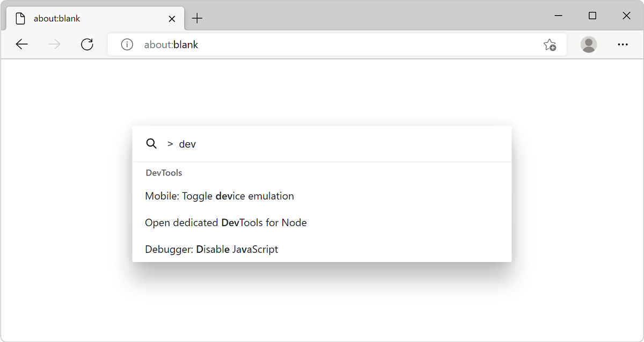Viewport: 644px width, 342px height.
Task: Click the DevTools category heading
Action: pyautogui.click(x=163, y=172)
